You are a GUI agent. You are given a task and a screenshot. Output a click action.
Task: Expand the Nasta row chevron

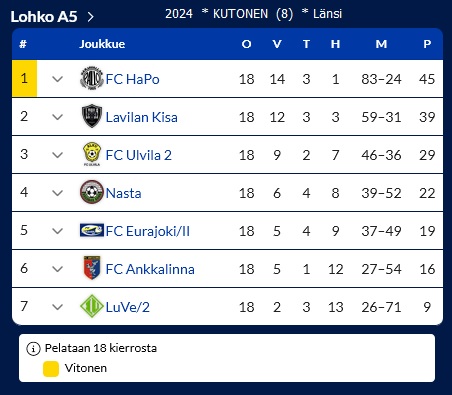tap(57, 193)
